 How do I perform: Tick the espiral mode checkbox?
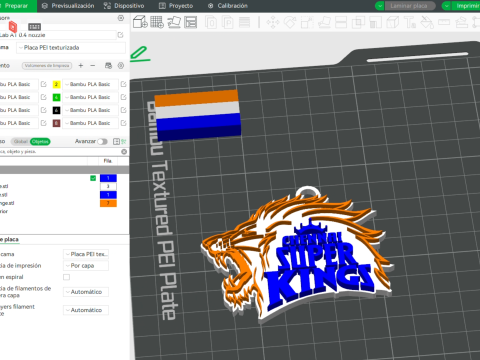[x=67, y=277]
